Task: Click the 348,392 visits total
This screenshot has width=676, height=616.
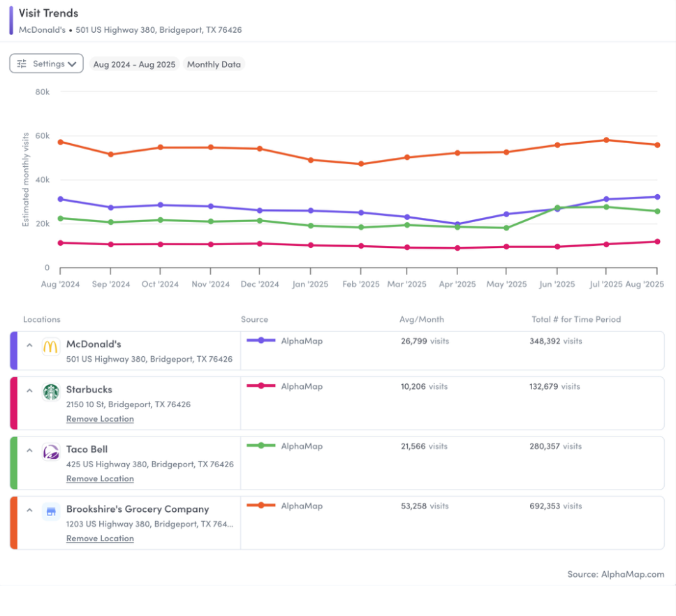Action: [x=556, y=341]
